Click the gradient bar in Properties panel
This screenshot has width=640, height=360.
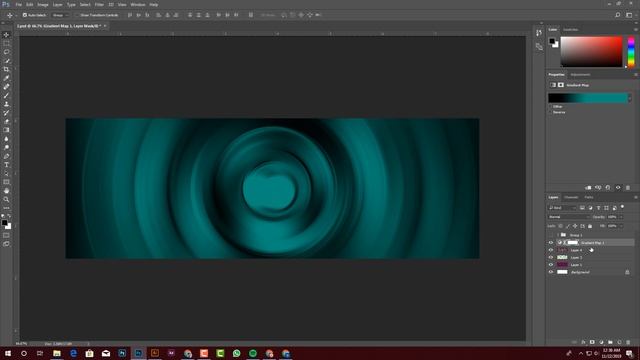tap(587, 98)
